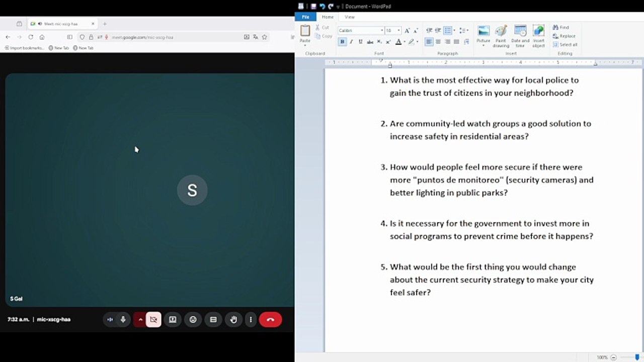Raise hand in the meeting
Viewport: 644px width, 362px height.
click(233, 319)
